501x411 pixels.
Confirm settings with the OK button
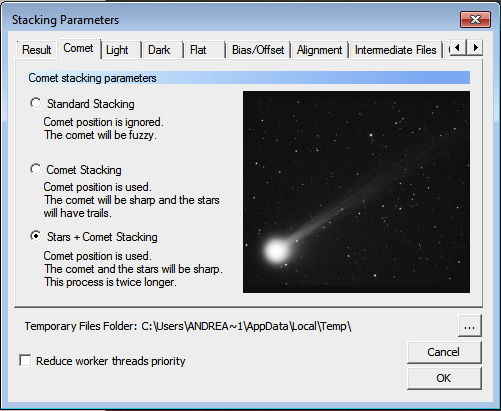pos(444,378)
